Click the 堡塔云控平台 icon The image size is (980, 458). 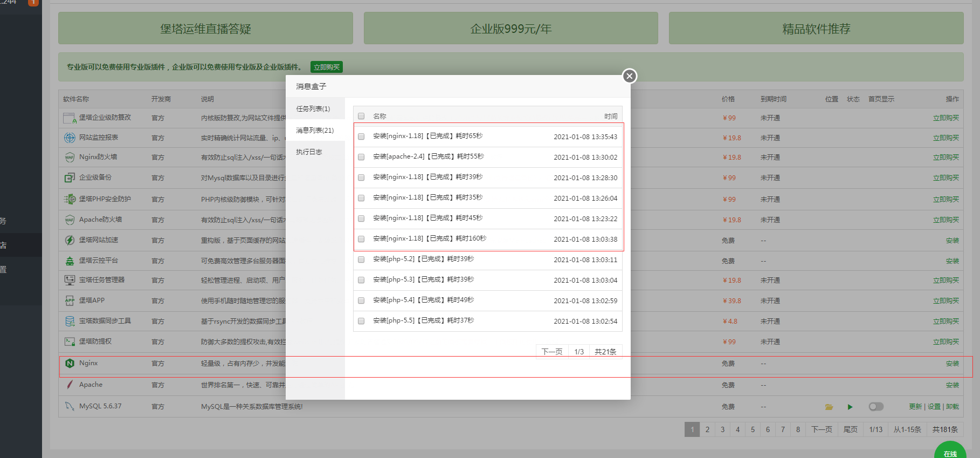(x=70, y=261)
